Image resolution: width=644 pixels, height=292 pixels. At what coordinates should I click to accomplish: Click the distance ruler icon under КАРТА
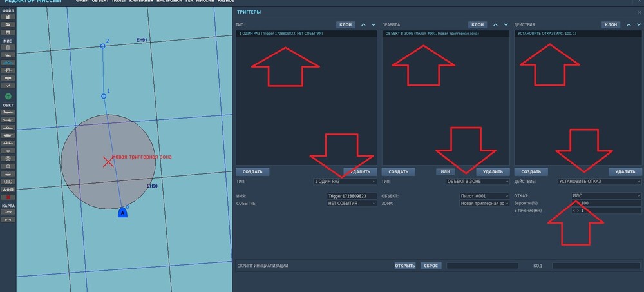pyautogui.click(x=8, y=220)
